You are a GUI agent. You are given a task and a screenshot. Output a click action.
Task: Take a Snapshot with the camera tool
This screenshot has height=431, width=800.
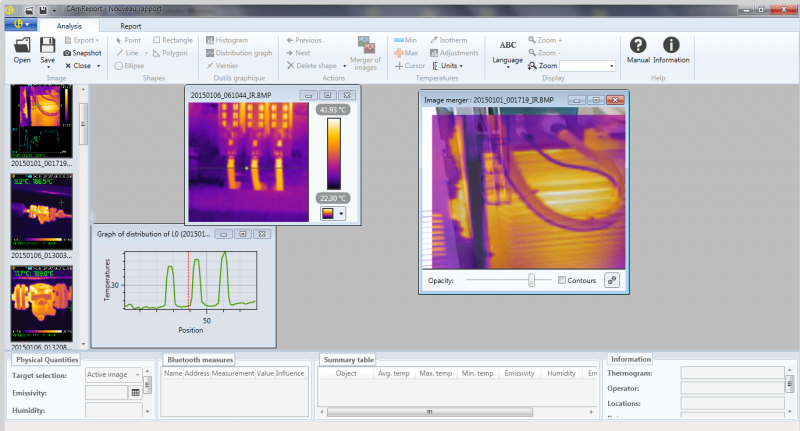pos(82,52)
